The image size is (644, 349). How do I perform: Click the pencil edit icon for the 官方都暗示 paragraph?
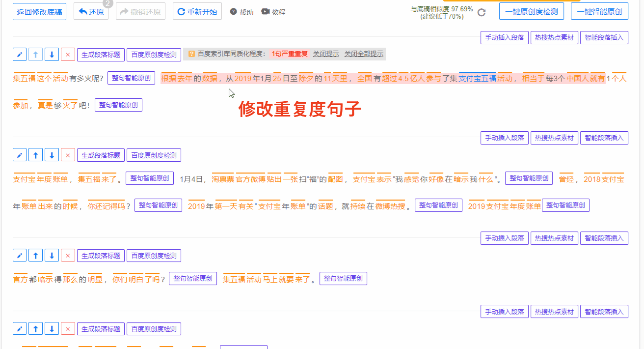click(x=19, y=256)
